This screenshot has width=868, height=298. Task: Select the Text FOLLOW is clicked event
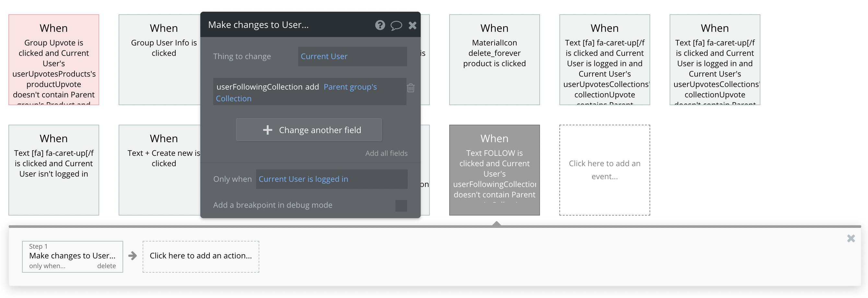pos(494,170)
